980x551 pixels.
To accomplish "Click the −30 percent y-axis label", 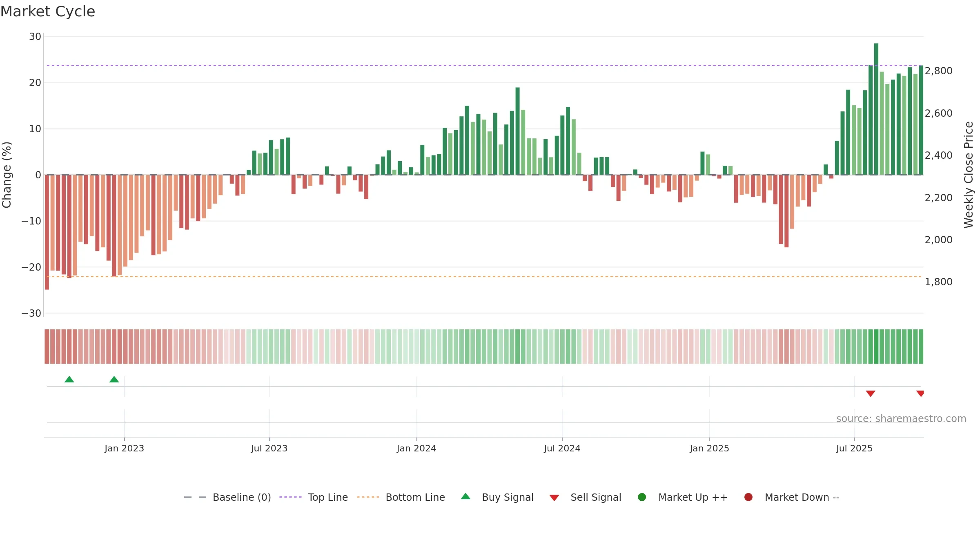I will click(x=31, y=313).
